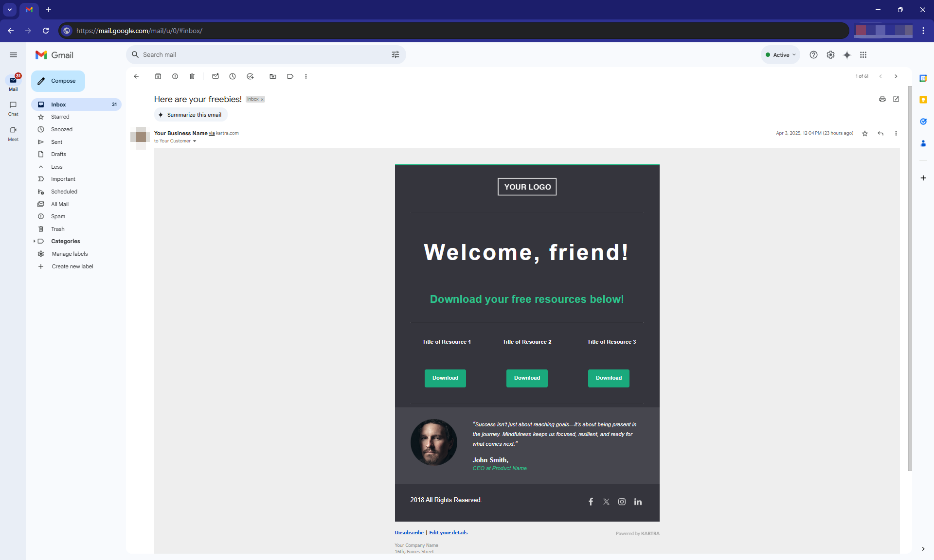Open the Active status dropdown
The width and height of the screenshot is (934, 560).
pos(780,55)
